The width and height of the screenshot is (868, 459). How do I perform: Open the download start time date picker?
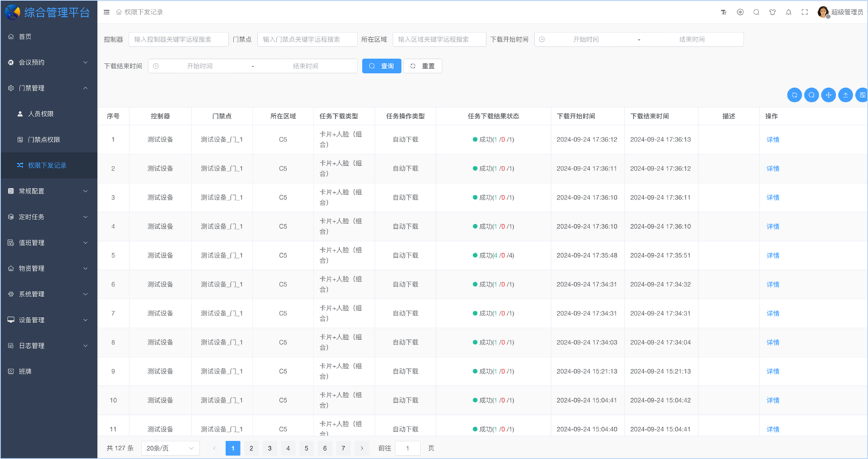(x=589, y=39)
